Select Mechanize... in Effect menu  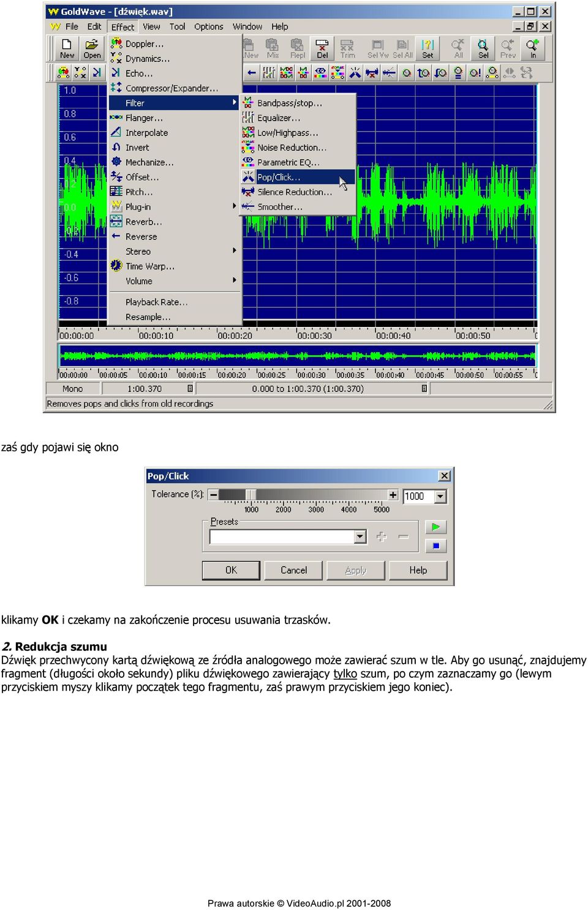click(x=175, y=162)
